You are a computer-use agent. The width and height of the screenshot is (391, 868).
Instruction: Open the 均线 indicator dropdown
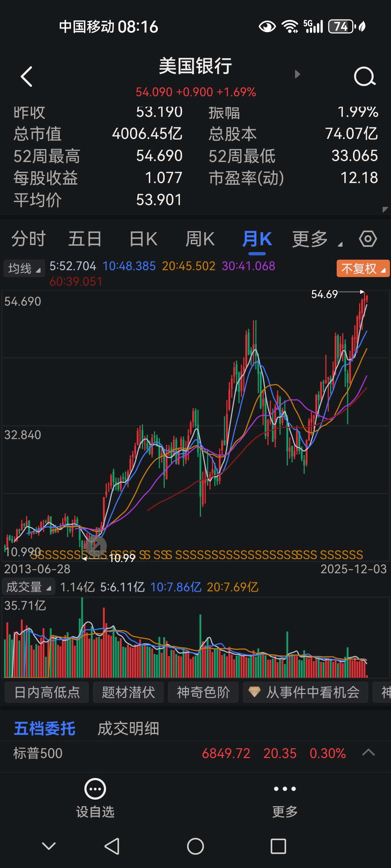(24, 268)
